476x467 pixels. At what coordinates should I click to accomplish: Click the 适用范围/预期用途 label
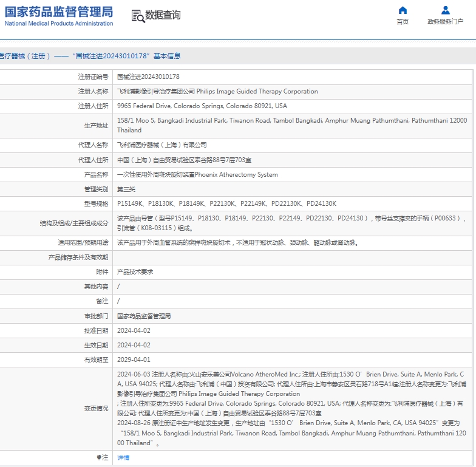tap(83, 243)
